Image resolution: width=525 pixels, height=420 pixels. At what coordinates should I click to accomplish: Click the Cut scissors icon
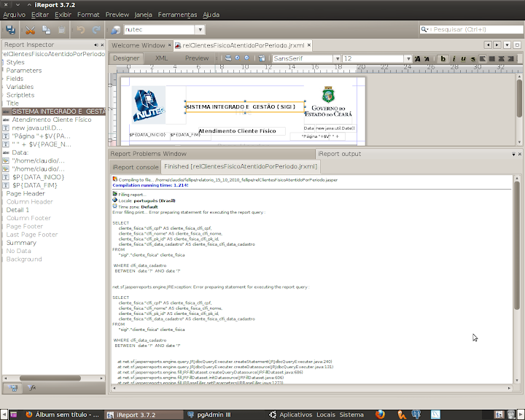coord(30,30)
